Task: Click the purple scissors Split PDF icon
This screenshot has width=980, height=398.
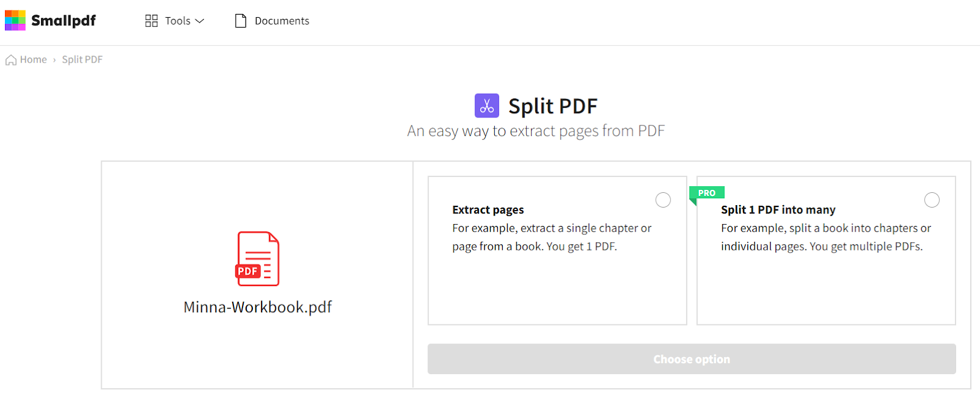Action: [487, 106]
